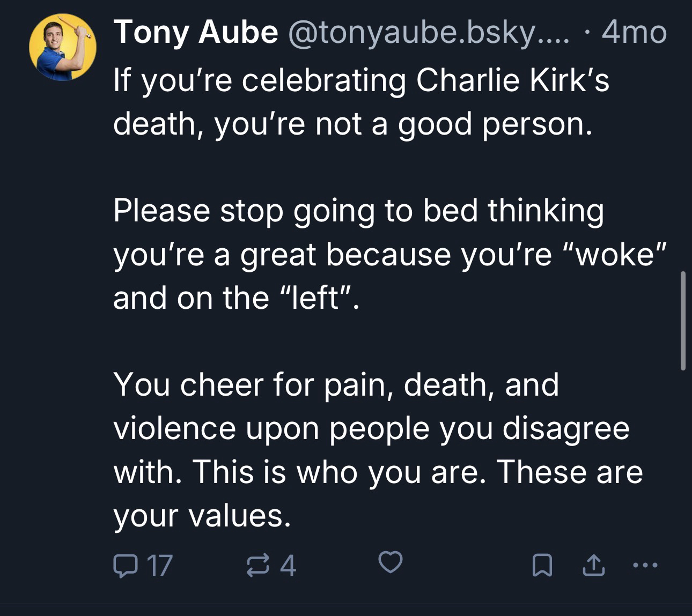Screen dimensions: 692x616
Task: Click the vertical scrollbar thumb
Action: pyautogui.click(x=683, y=321)
